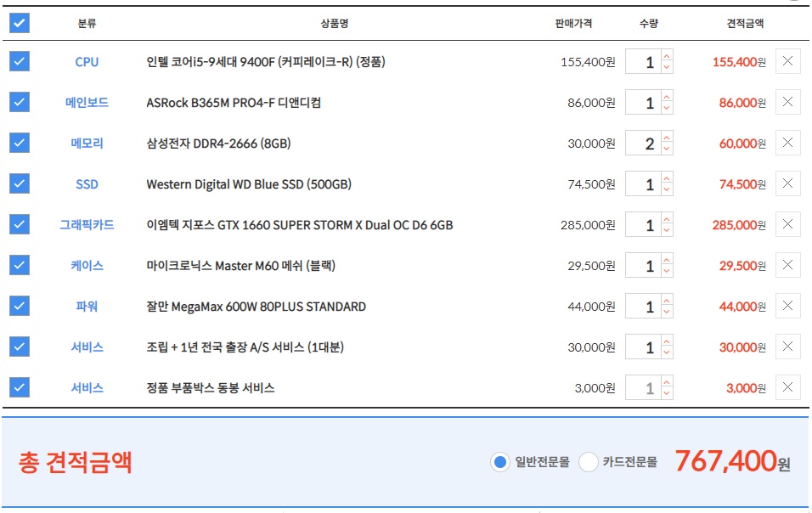Decrease 메인보드 quantity with down arrow
This screenshot has width=812, height=513.
pos(667,108)
